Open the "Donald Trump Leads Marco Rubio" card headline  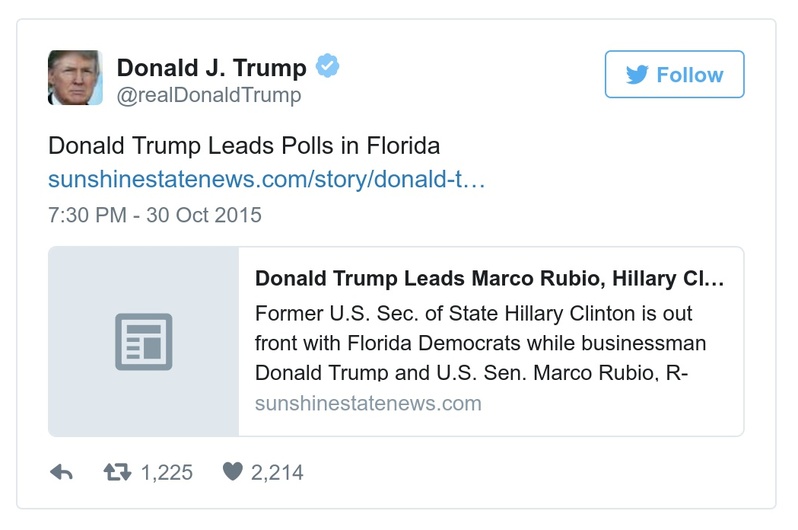coord(489,279)
